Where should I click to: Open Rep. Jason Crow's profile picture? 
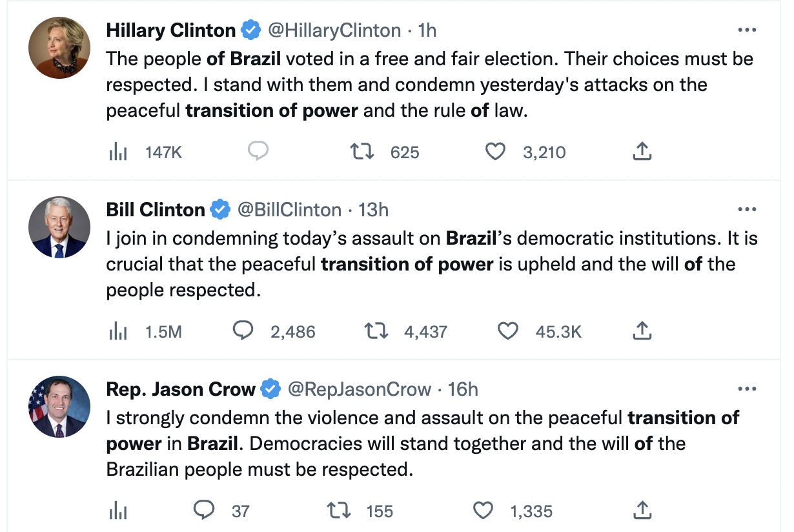click(59, 407)
